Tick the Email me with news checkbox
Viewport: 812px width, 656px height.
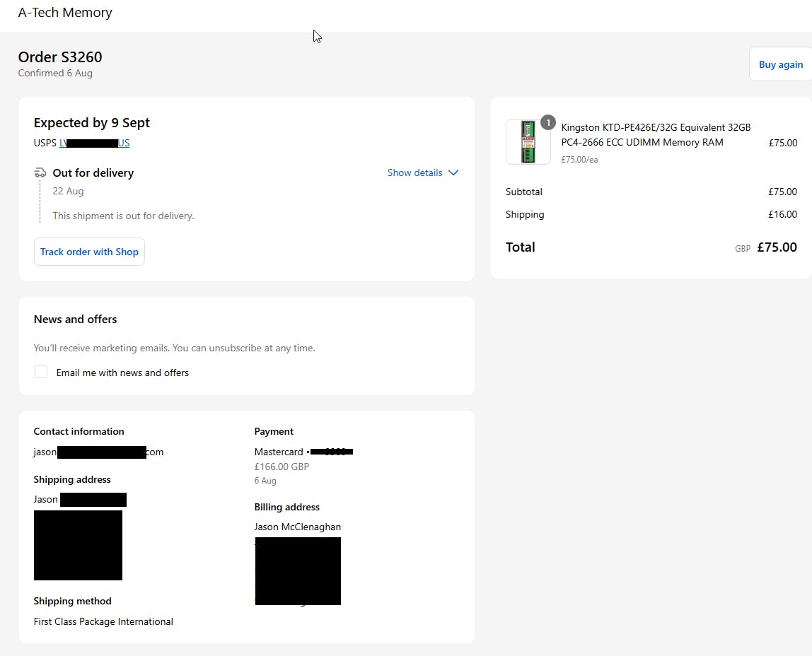click(x=41, y=373)
